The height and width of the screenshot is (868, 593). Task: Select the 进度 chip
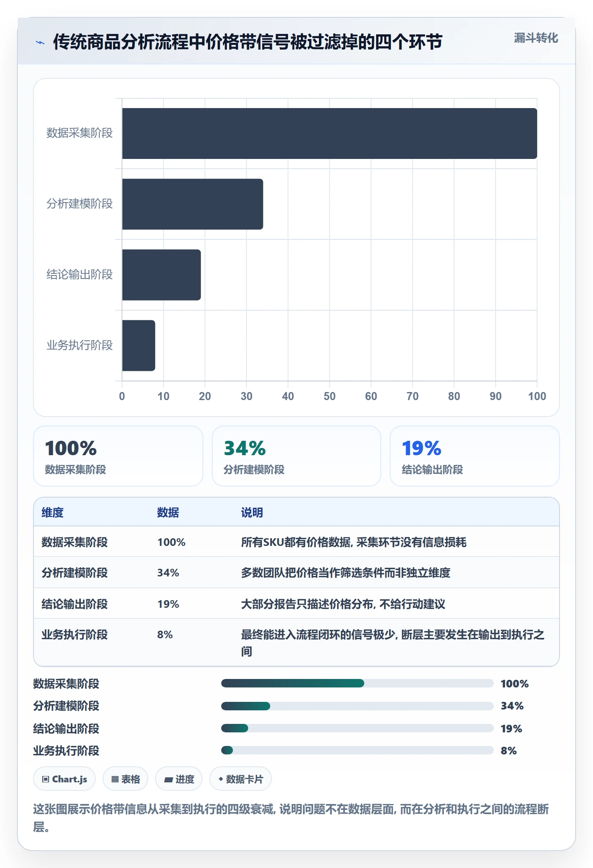pos(179,779)
